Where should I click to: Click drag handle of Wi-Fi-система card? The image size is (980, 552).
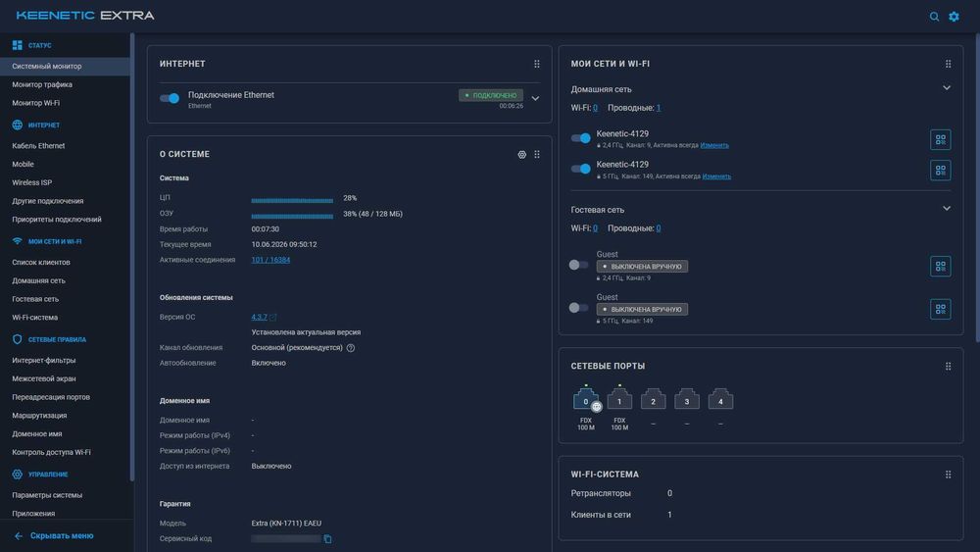(x=948, y=475)
